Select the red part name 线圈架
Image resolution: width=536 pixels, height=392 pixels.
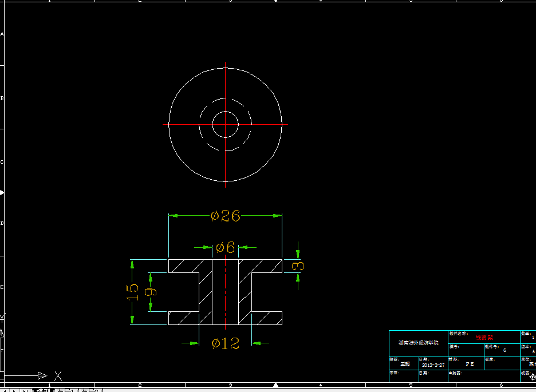tap(484, 338)
